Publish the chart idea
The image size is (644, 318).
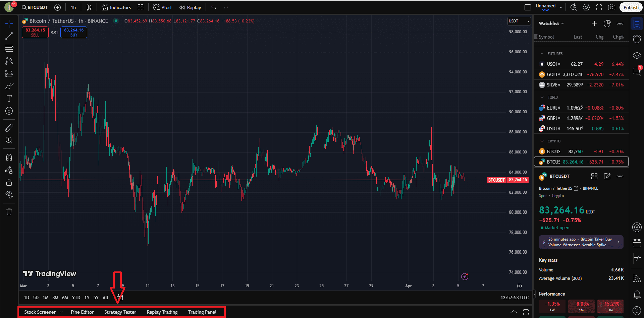[x=631, y=7]
